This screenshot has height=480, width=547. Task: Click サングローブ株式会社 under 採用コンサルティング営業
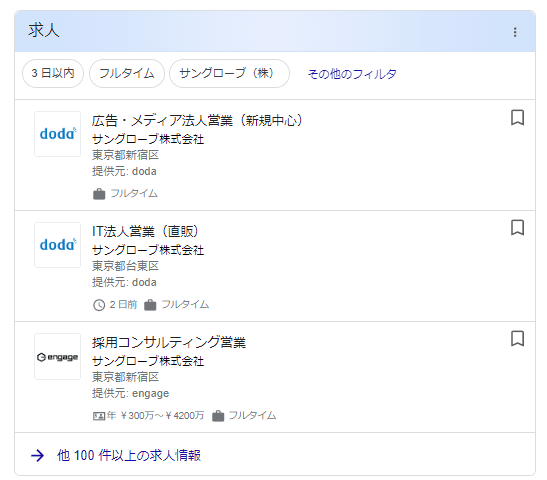(x=148, y=361)
